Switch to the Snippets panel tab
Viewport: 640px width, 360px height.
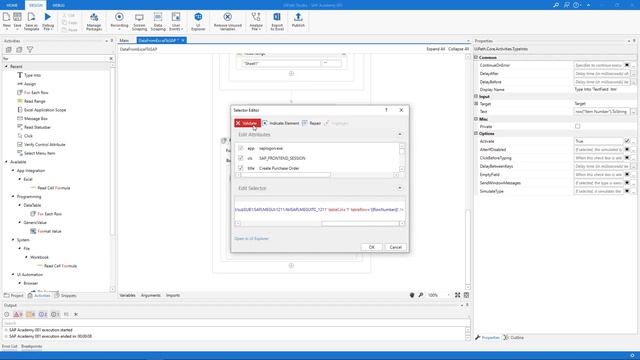(65, 296)
